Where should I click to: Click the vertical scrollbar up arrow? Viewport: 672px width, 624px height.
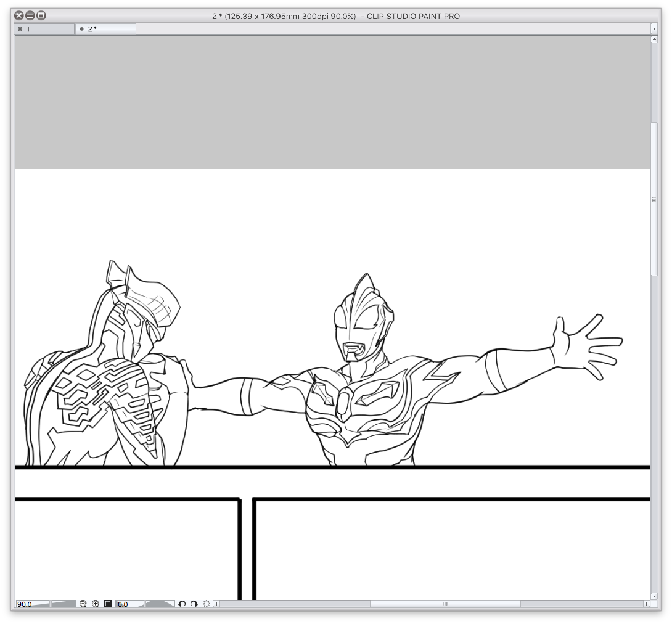point(654,39)
